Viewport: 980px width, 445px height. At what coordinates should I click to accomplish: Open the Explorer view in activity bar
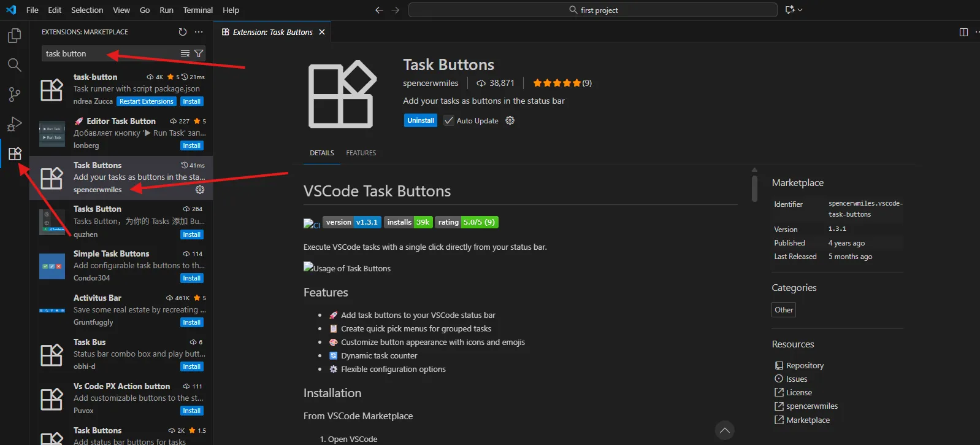(14, 36)
